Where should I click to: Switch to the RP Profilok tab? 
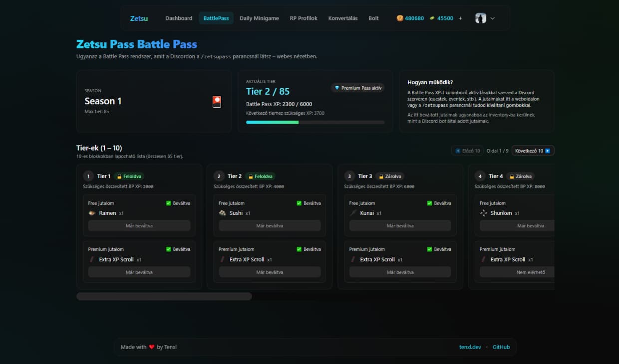(304, 18)
